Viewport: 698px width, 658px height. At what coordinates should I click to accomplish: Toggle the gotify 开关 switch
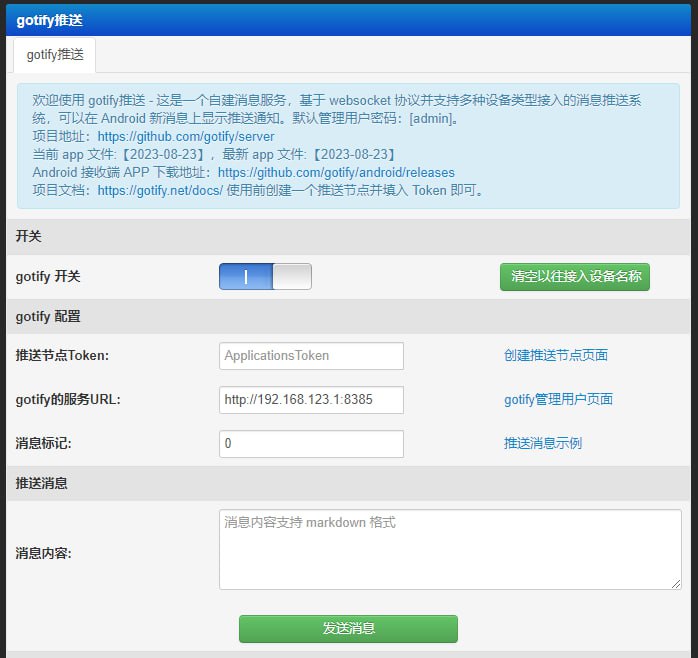tap(265, 276)
